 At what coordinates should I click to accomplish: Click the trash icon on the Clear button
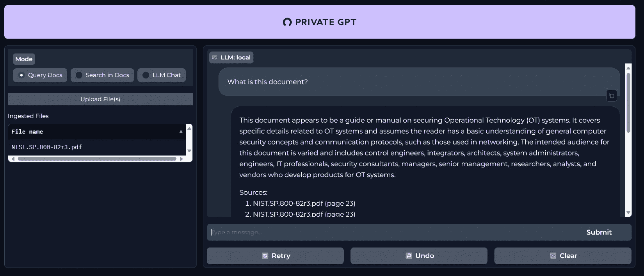point(553,256)
